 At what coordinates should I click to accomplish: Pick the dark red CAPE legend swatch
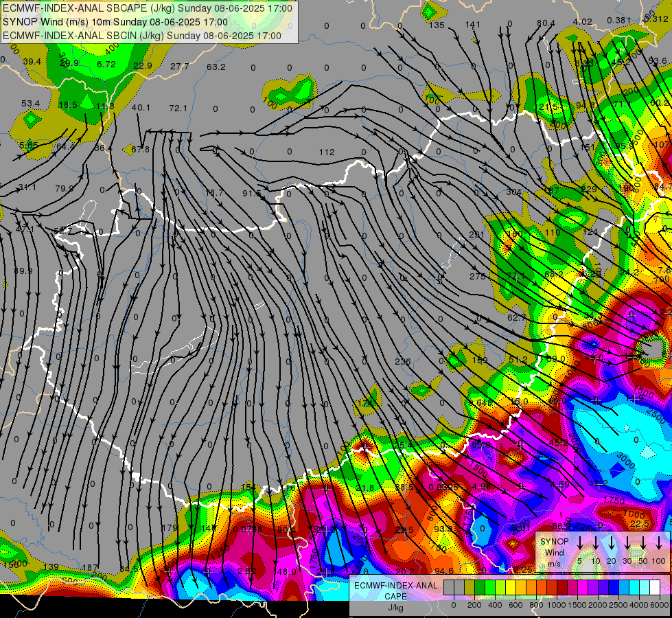562,588
